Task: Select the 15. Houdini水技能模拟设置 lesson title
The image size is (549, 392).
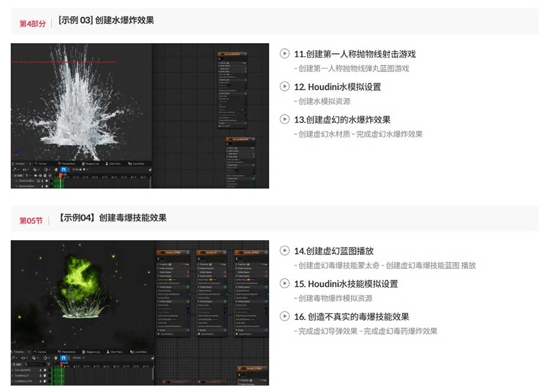Action: click(x=346, y=284)
